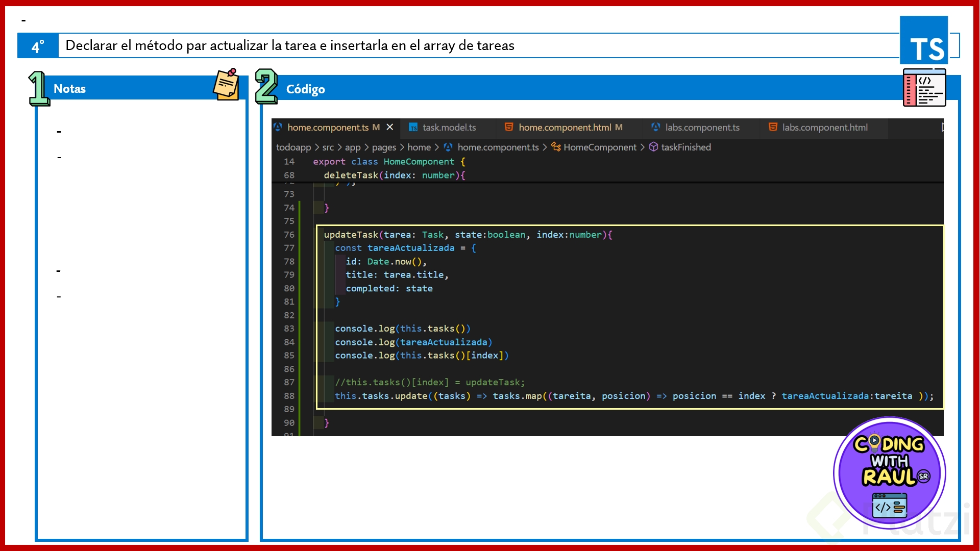Close the home.component.ts editor tab

(390, 127)
